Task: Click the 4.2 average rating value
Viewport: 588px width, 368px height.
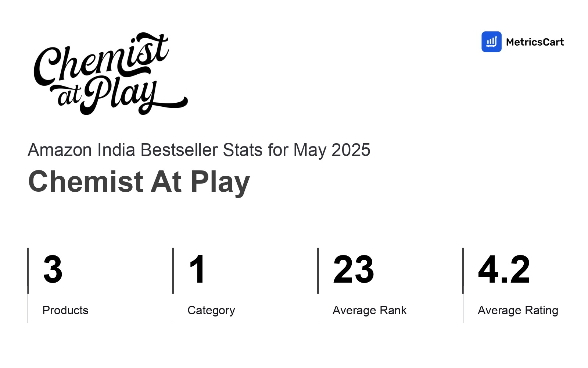Action: click(x=504, y=269)
